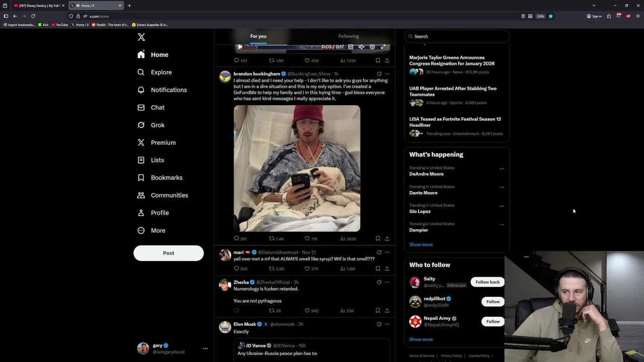Image resolution: width=644 pixels, height=362 pixels.
Task: Open options for Dampier trend
Action: coord(502,225)
